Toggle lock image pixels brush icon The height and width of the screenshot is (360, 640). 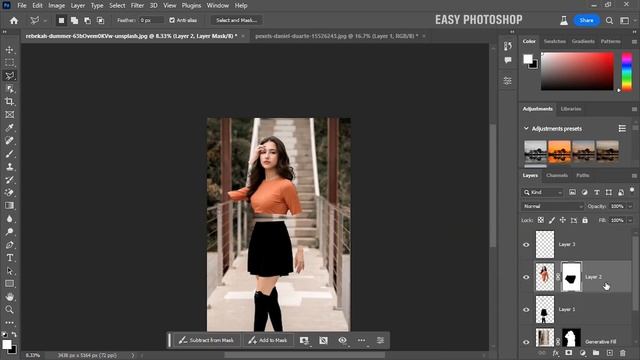coord(552,220)
